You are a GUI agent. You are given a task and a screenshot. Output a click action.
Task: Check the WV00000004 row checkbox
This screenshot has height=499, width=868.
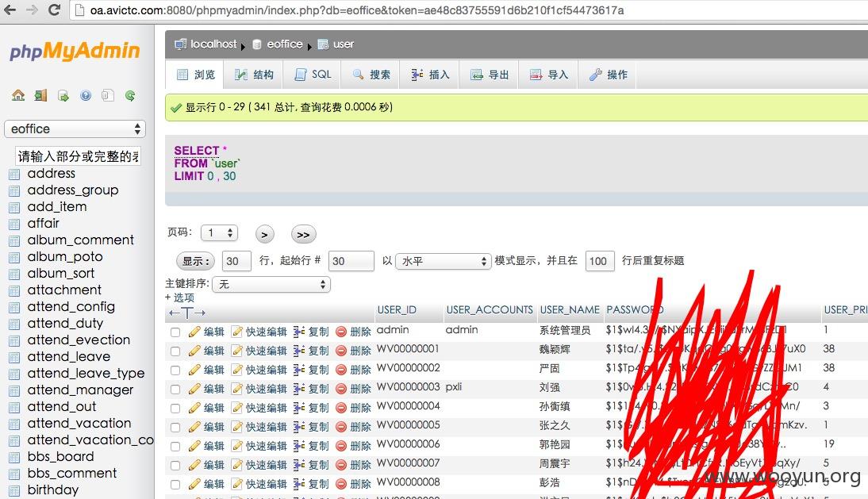click(x=175, y=409)
